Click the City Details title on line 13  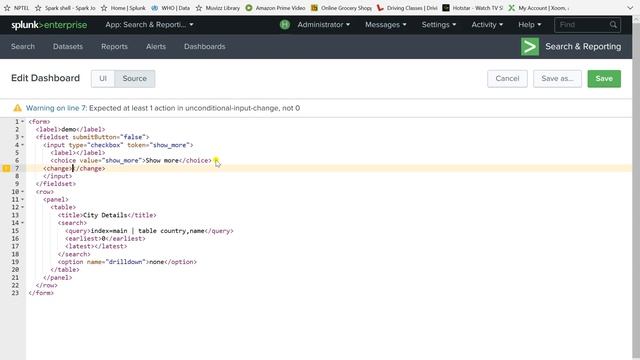coord(105,215)
